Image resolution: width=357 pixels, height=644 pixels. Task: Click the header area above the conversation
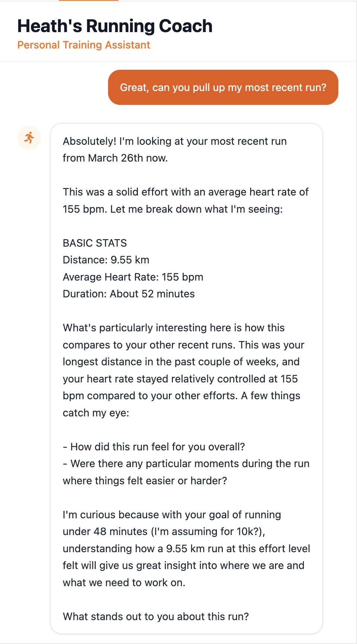178,32
